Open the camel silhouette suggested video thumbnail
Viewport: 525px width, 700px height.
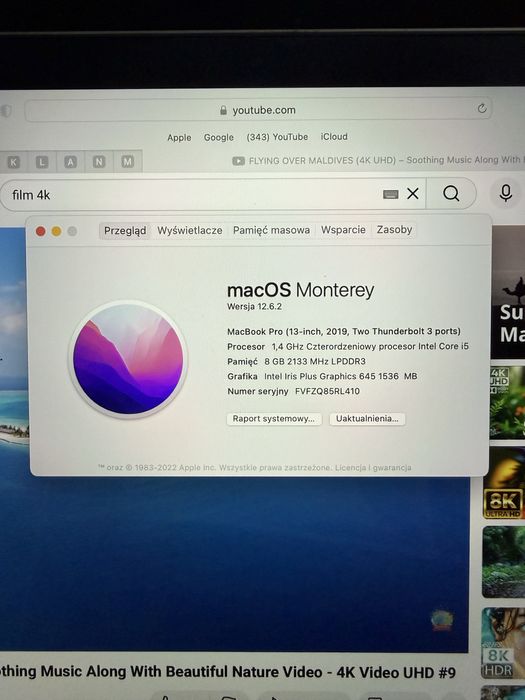pyautogui.click(x=508, y=292)
